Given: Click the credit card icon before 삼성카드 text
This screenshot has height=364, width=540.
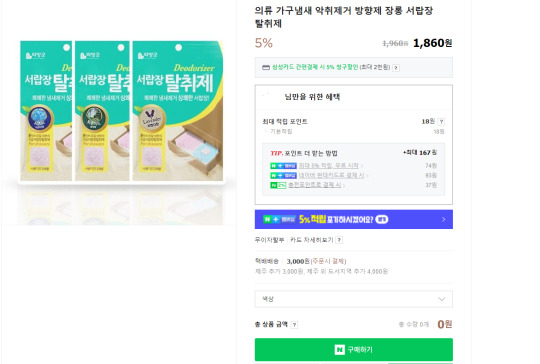Looking at the screenshot, I should point(266,67).
